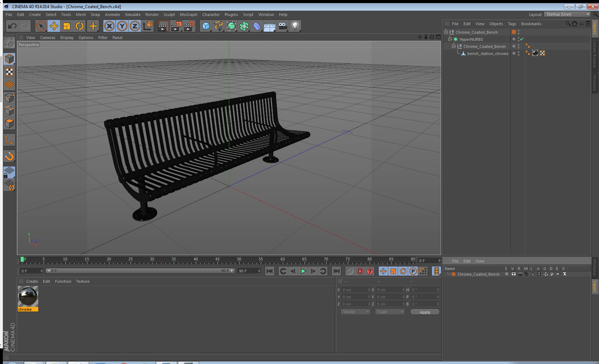599x364 pixels.
Task: Open the deformer objects icon
Action: click(257, 26)
